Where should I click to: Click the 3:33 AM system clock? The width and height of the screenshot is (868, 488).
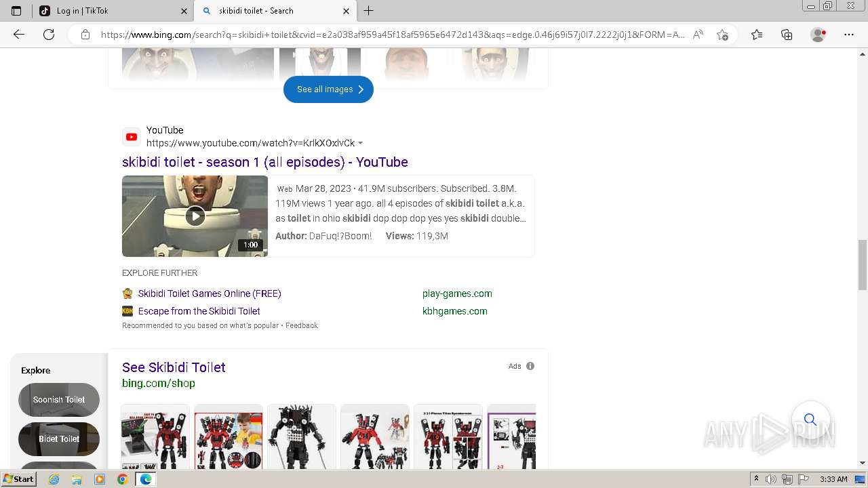(x=833, y=479)
